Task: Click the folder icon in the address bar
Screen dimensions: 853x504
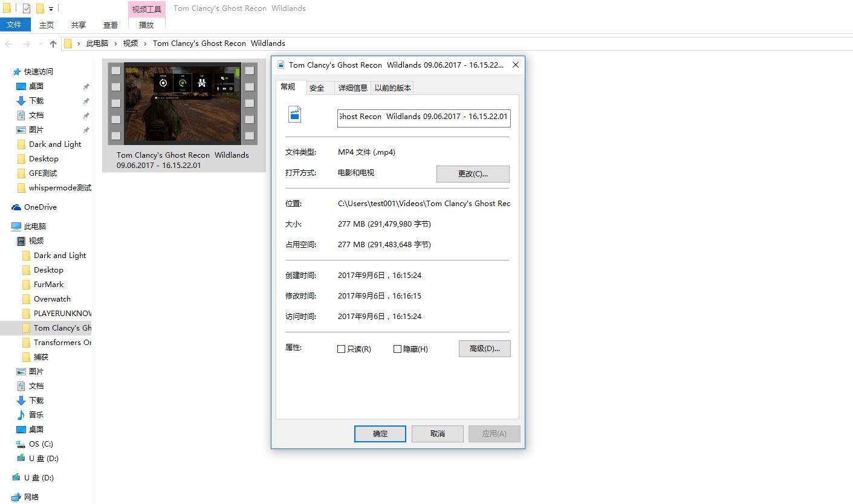Action: click(x=68, y=44)
